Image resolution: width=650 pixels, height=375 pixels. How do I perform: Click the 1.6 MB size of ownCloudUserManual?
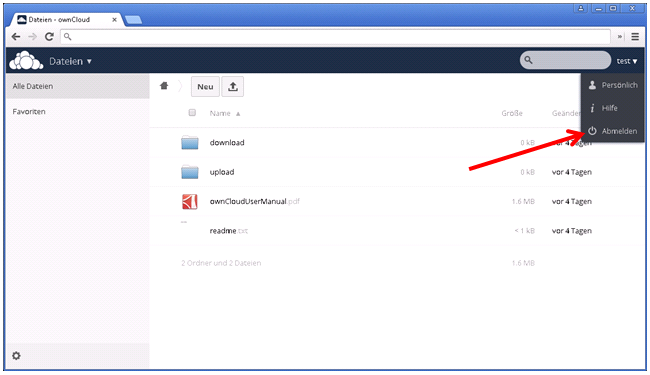tap(523, 201)
